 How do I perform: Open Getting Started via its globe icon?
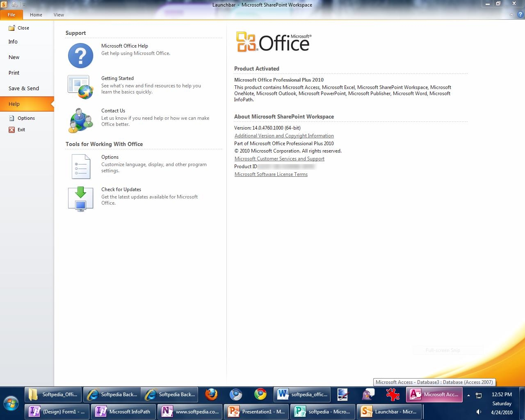80,87
